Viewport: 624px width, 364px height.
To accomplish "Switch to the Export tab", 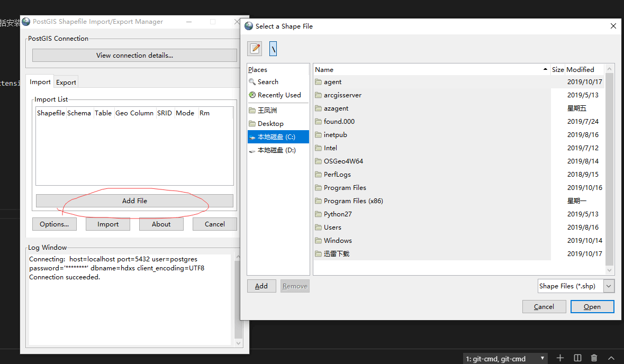I will (66, 82).
